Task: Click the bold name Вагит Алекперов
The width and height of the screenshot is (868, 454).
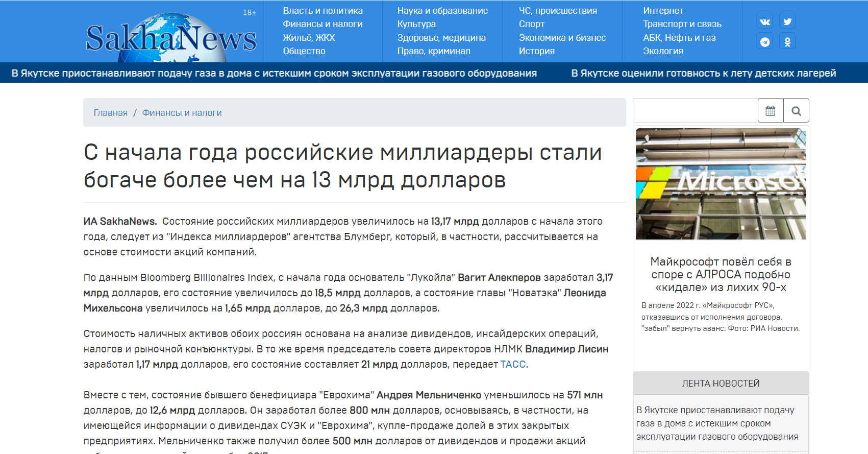Action: tap(499, 277)
